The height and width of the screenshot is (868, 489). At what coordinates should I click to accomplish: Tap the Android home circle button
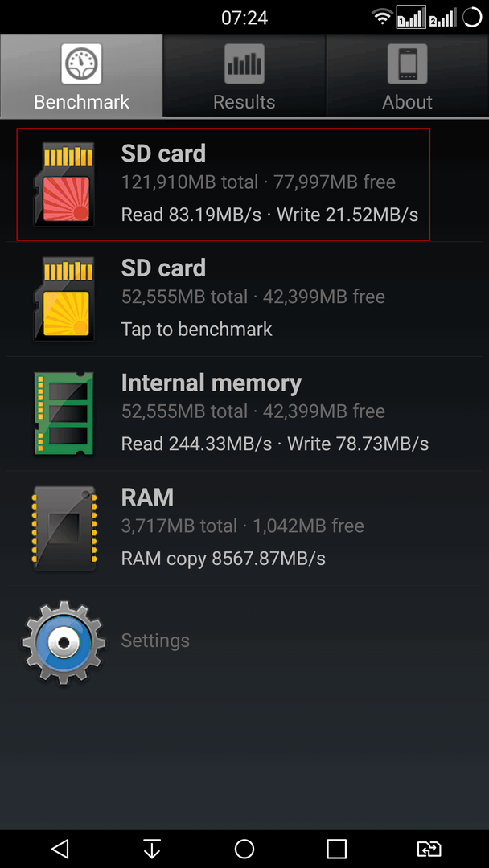pyautogui.click(x=244, y=849)
